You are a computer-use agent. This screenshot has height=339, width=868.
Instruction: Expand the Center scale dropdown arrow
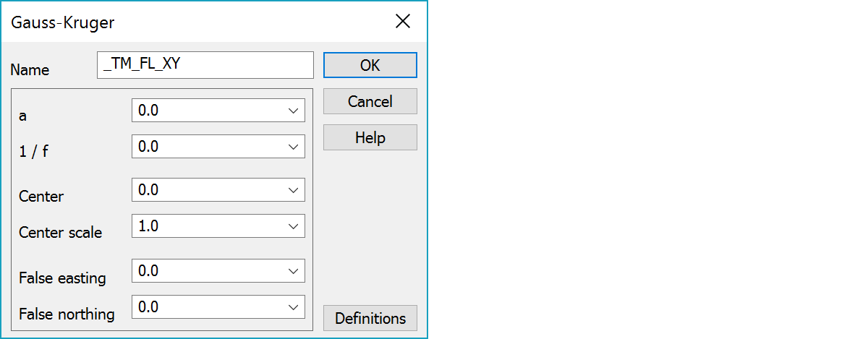coord(293,226)
